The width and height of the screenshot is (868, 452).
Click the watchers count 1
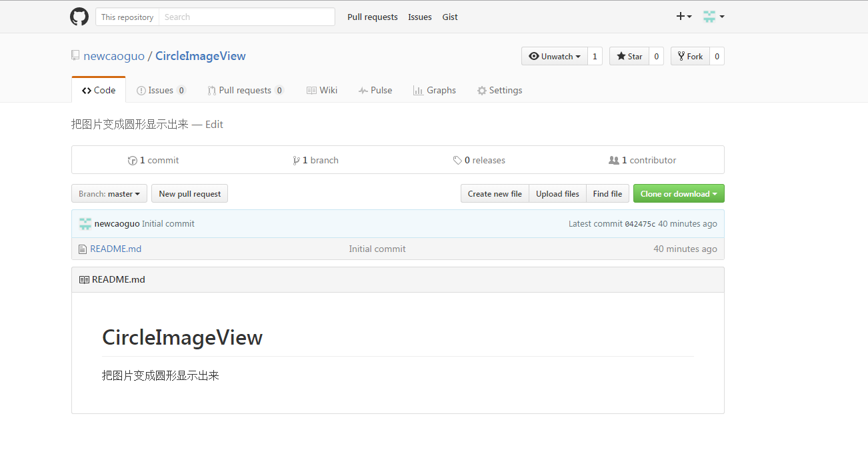595,57
